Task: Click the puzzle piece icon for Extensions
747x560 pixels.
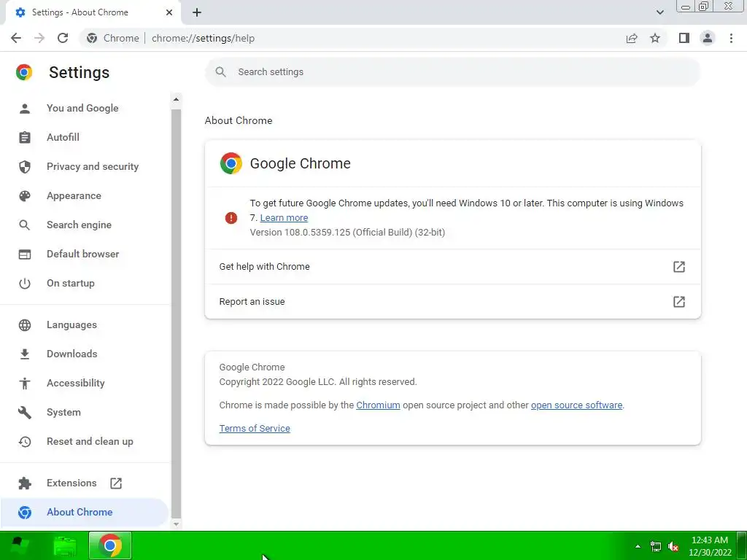Action: click(x=25, y=483)
